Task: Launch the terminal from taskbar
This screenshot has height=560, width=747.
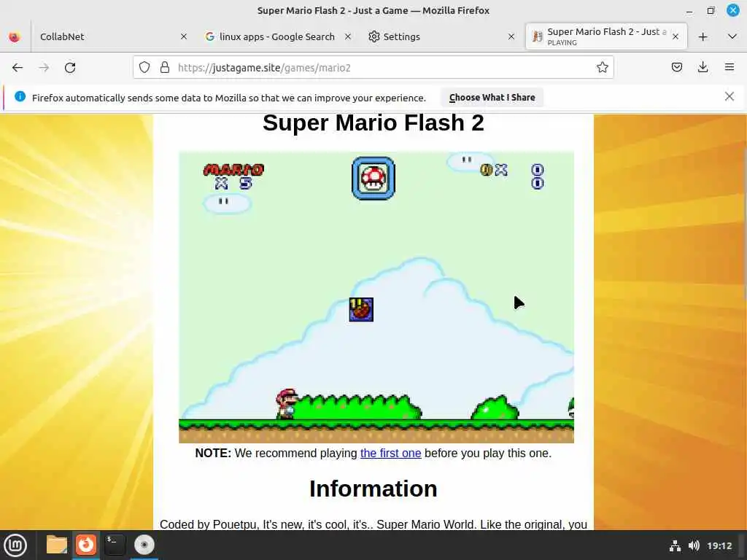Action: pyautogui.click(x=115, y=545)
